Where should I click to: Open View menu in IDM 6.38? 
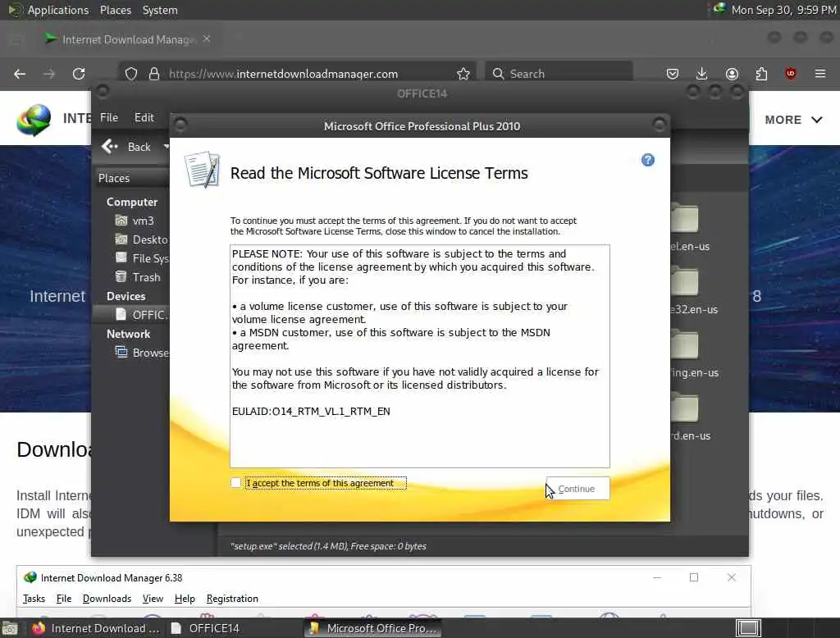pyautogui.click(x=153, y=599)
